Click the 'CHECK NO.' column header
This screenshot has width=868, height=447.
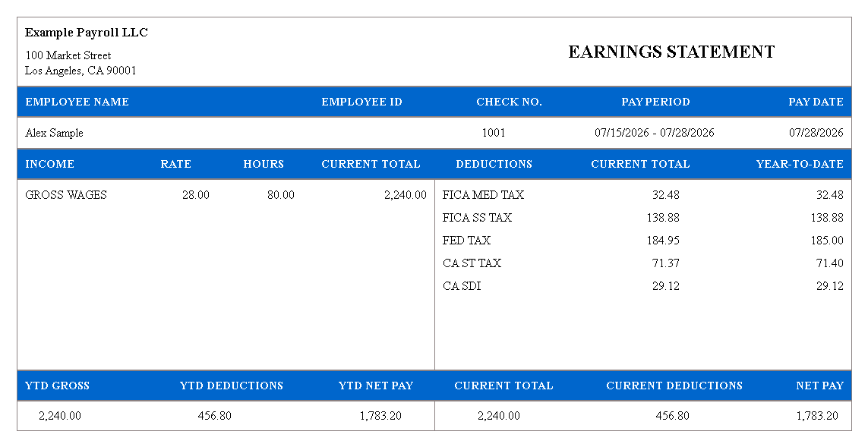pos(509,102)
